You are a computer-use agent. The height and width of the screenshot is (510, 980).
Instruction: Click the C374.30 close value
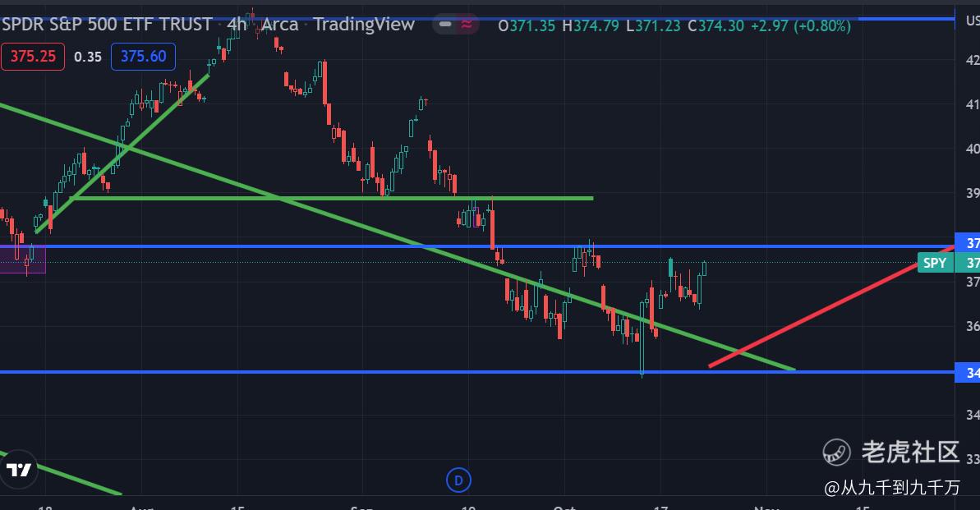pos(716,25)
